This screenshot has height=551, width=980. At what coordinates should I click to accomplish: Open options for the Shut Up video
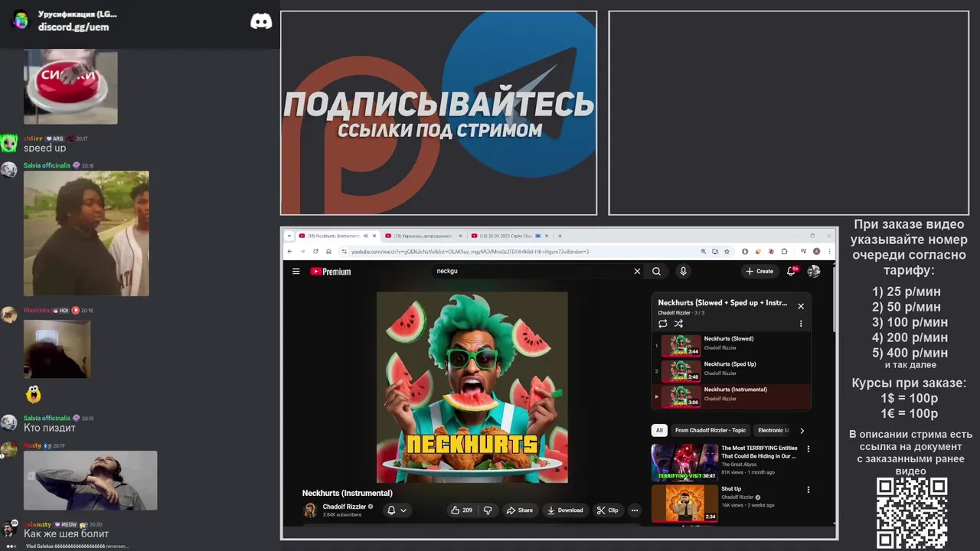(x=808, y=490)
